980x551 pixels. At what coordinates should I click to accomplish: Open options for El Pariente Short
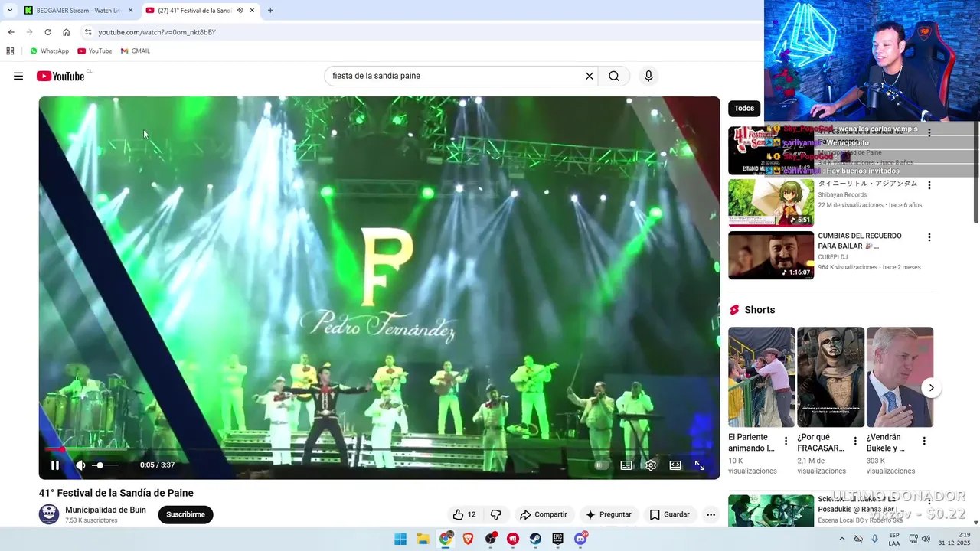(x=786, y=441)
